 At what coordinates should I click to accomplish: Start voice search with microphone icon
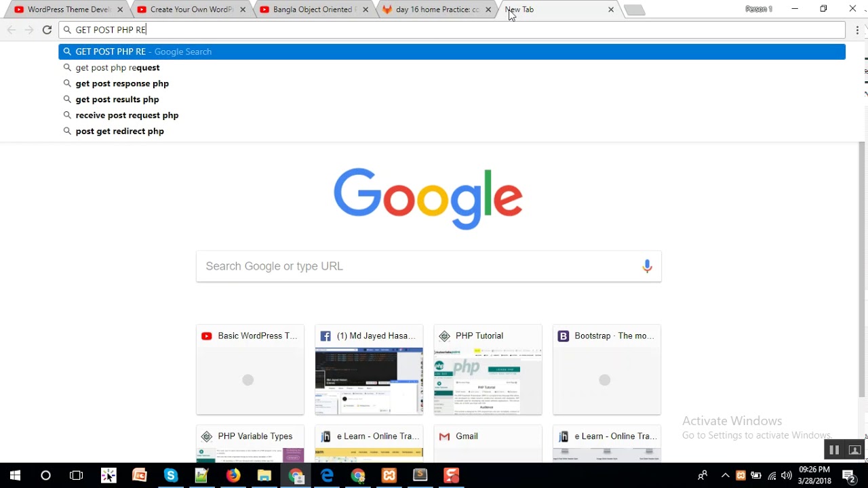(x=647, y=266)
